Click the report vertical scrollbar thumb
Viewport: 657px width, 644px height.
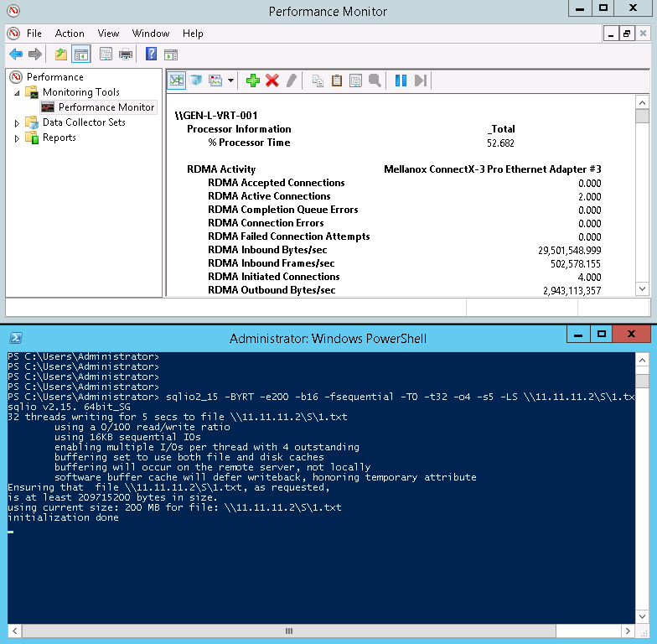coord(642,116)
